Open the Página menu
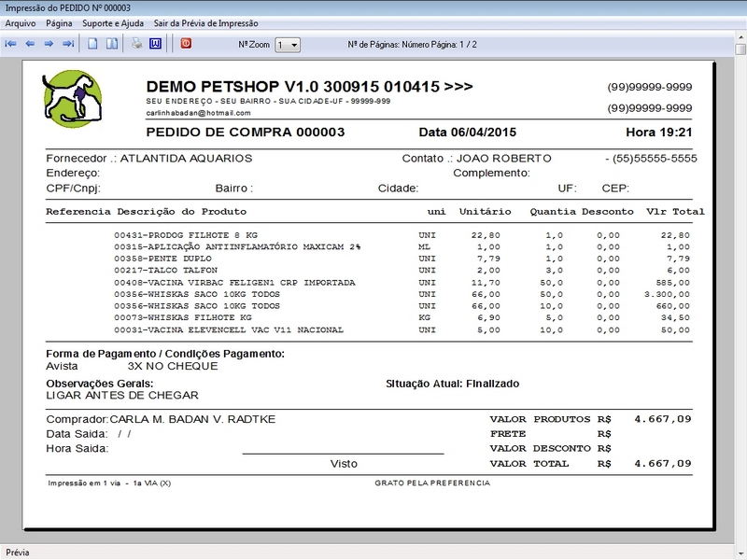This screenshot has width=747, height=560. (x=59, y=22)
